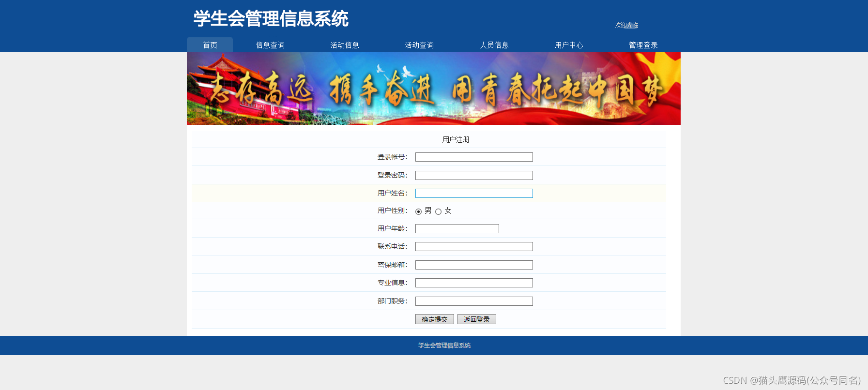Click the 登录密码 label
Screen dimensions: 868x390
click(x=393, y=175)
